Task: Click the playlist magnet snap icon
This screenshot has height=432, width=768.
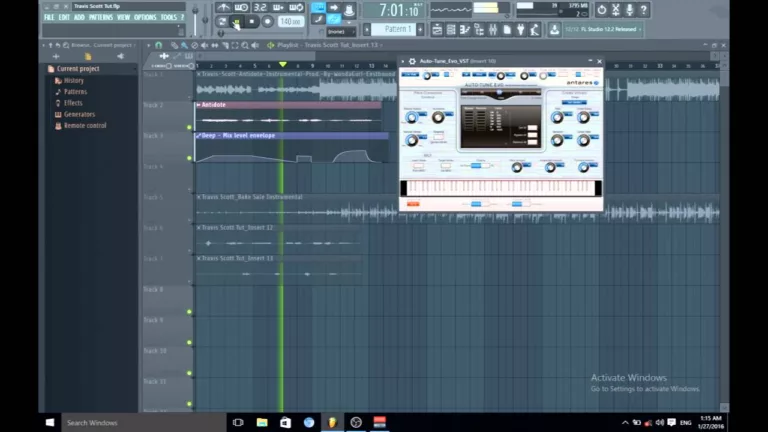Action: click(x=159, y=45)
